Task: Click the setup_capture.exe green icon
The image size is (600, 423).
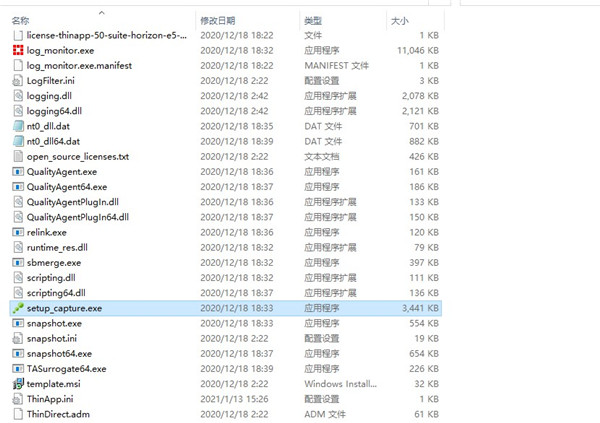Action: click(18, 308)
